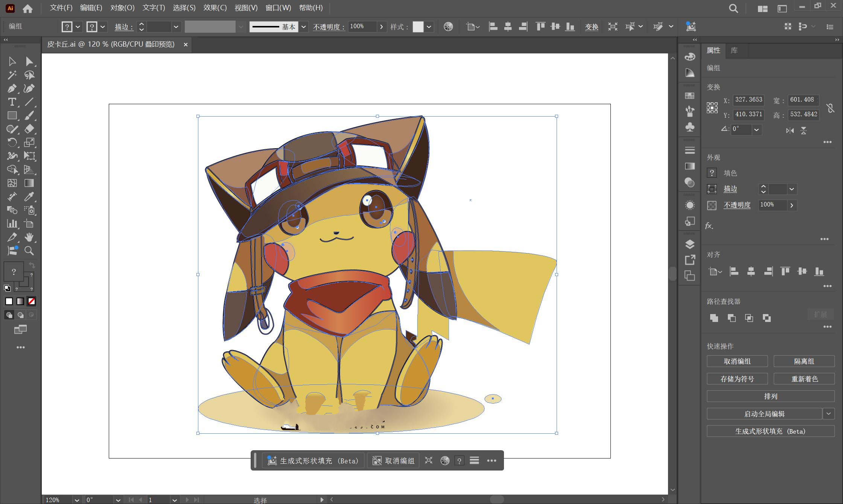Click 取消编组 in Quick Actions
This screenshot has width=843, height=504.
737,361
